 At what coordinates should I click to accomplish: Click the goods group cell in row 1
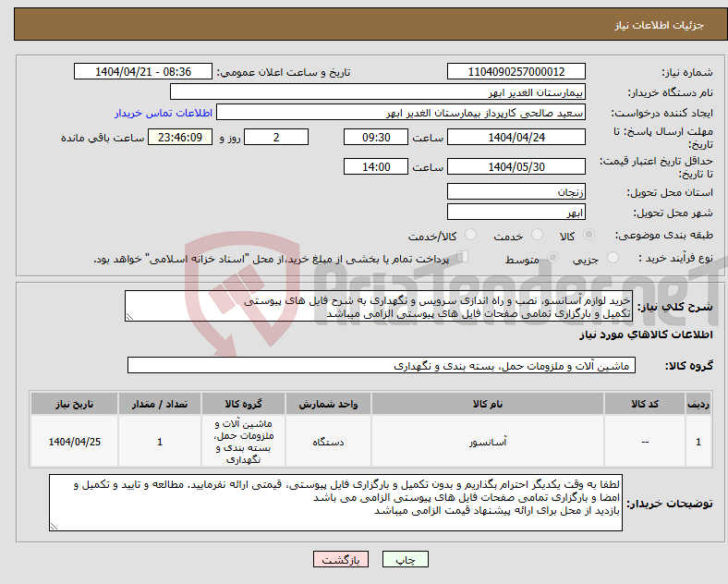coord(243,442)
